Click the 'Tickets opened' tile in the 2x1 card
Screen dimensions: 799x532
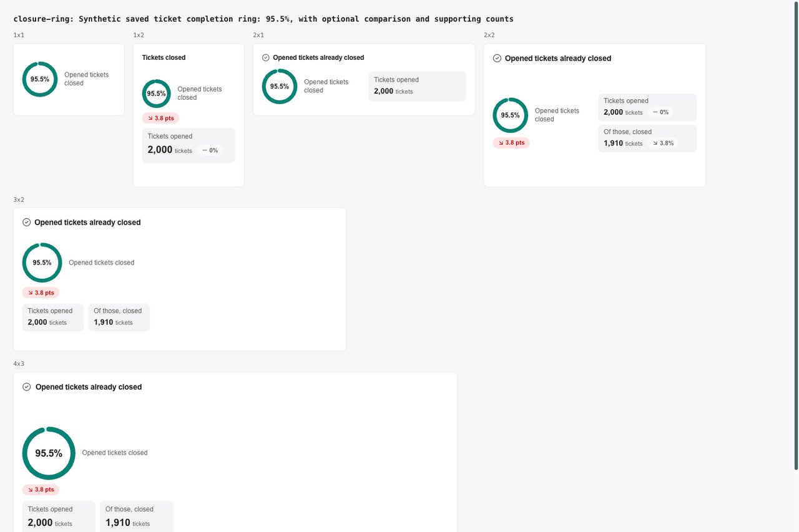click(x=417, y=86)
